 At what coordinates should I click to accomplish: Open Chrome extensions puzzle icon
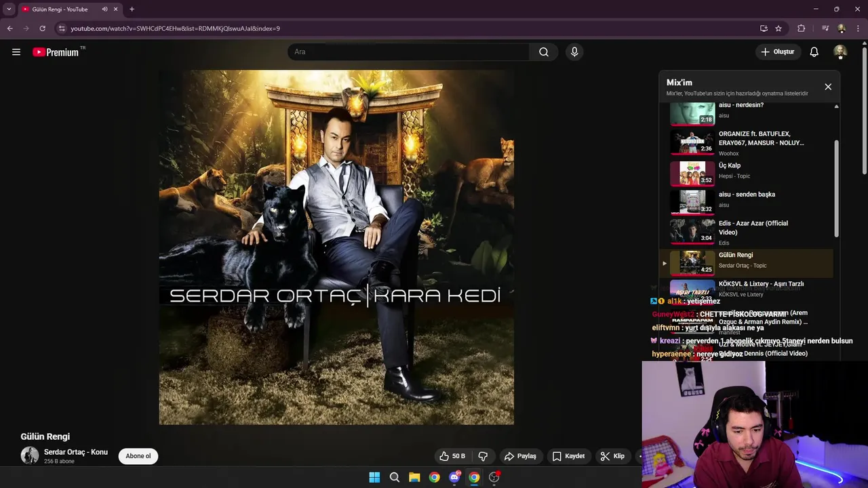802,28
